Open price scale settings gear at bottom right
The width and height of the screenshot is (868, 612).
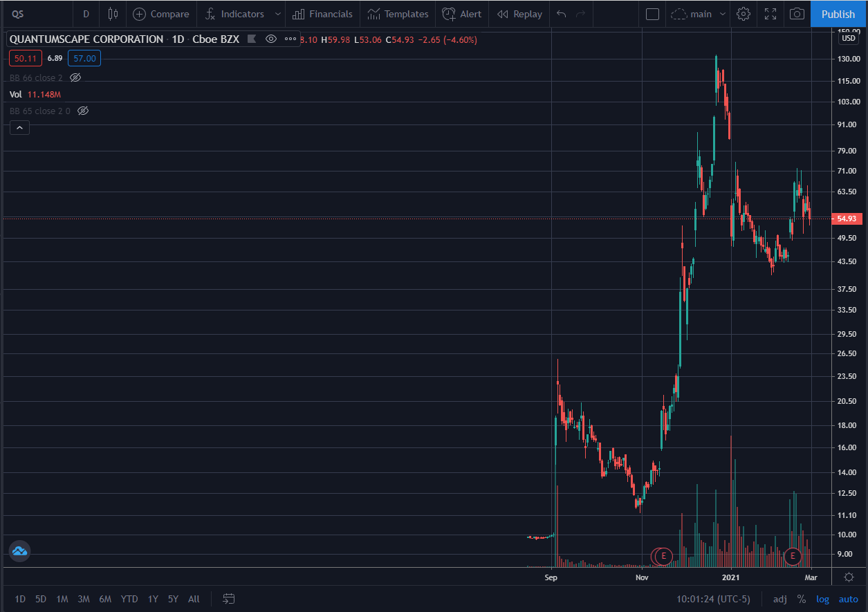[849, 577]
